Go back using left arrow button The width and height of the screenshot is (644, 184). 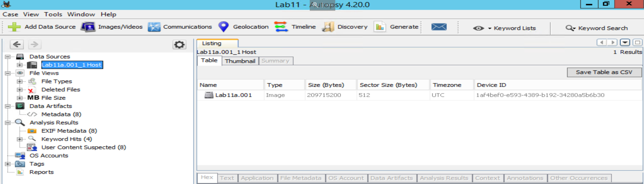point(17,45)
